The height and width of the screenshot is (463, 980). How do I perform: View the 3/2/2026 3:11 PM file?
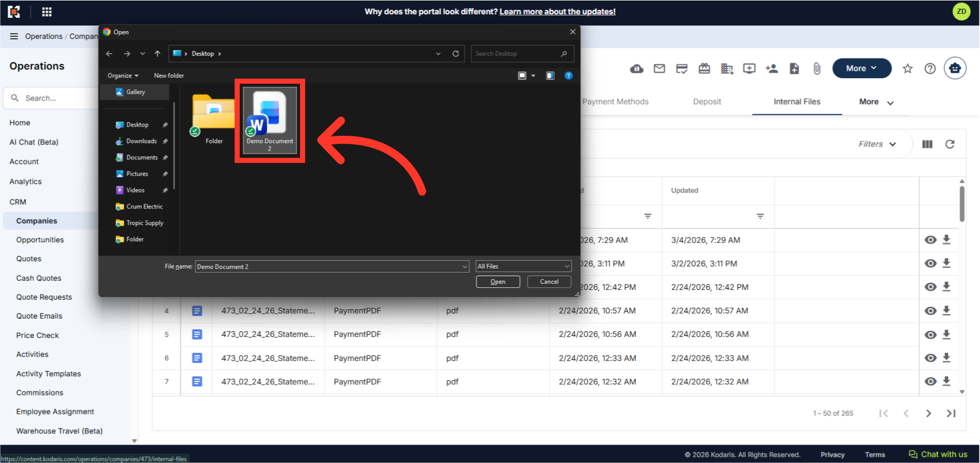coord(930,263)
